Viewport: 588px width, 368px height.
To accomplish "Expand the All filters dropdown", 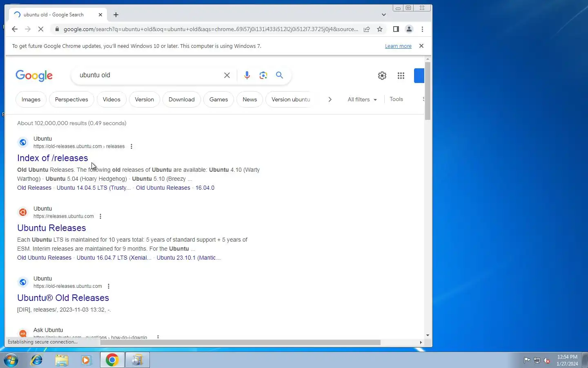I will click(x=362, y=99).
